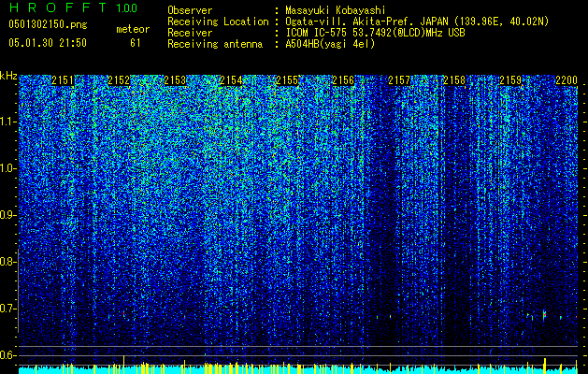Click the 'Receiving antenna' field label
Viewport: 588px width, 374px height.
coord(215,44)
